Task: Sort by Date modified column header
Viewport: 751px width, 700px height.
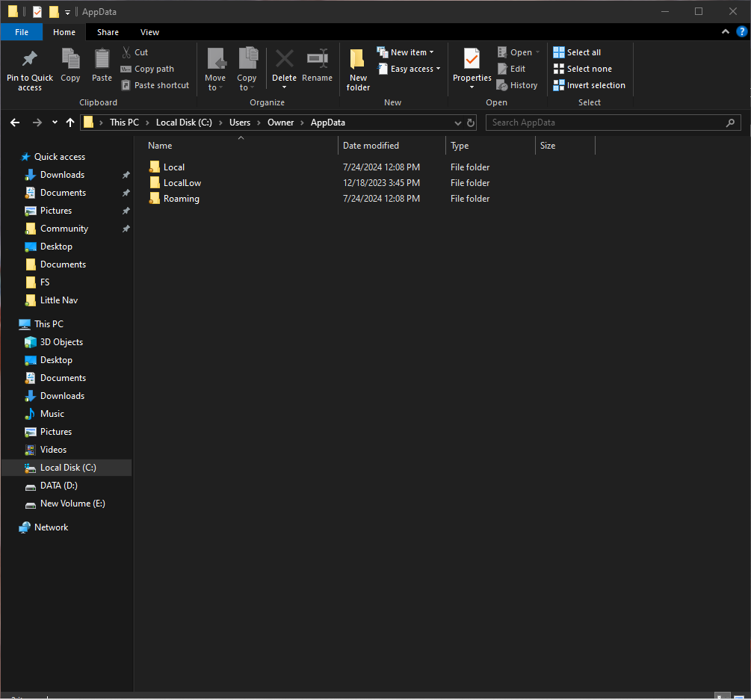Action: 392,146
